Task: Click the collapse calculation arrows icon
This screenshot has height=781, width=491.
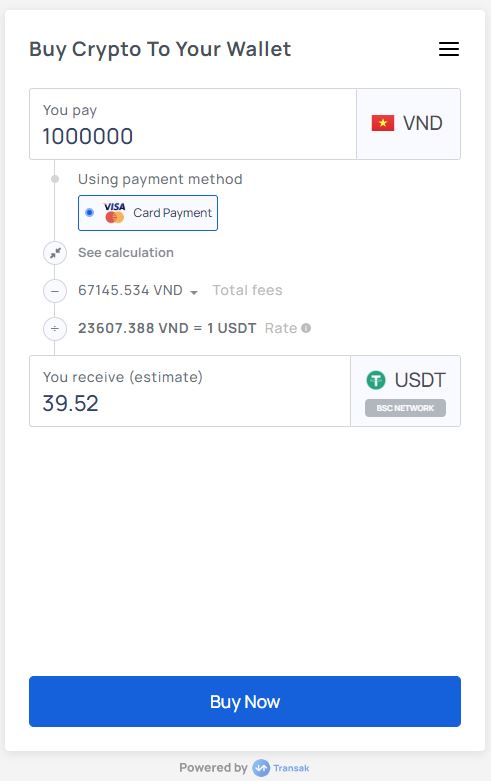Action: 55,253
